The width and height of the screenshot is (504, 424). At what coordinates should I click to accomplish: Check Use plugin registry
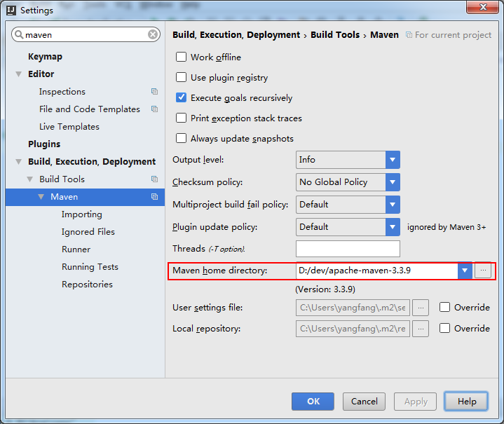[x=181, y=77]
